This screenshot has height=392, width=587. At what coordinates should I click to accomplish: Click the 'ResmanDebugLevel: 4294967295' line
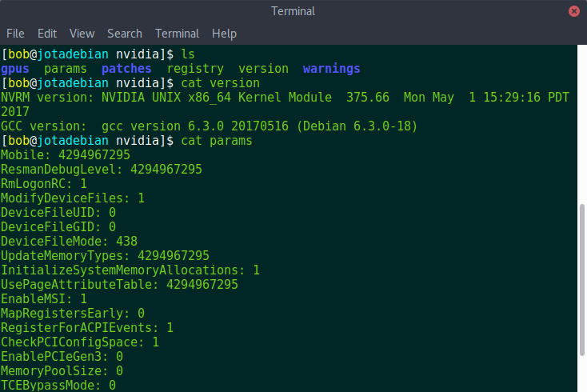pyautogui.click(x=102, y=170)
